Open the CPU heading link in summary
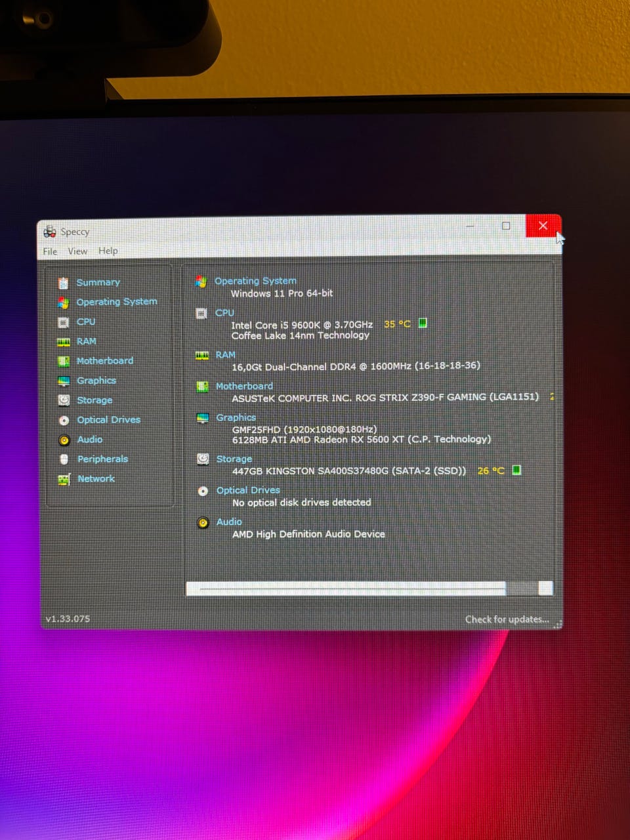Screen dimensions: 630x840 [x=224, y=313]
